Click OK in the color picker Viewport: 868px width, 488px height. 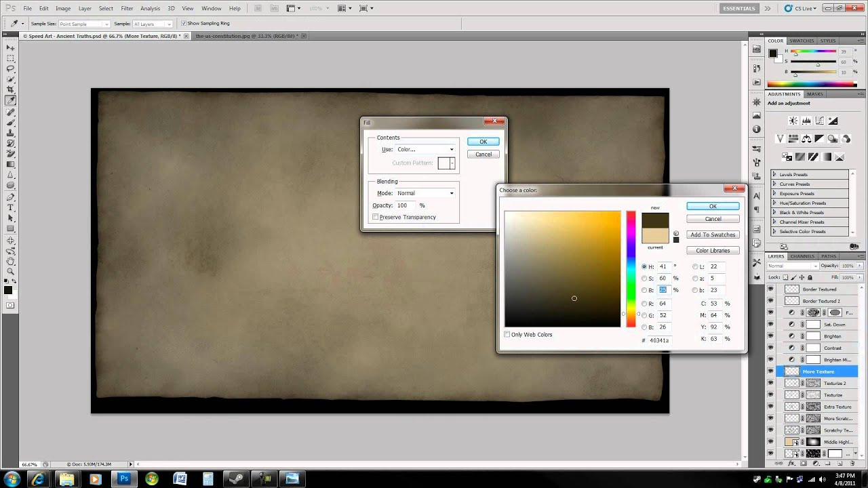click(713, 206)
